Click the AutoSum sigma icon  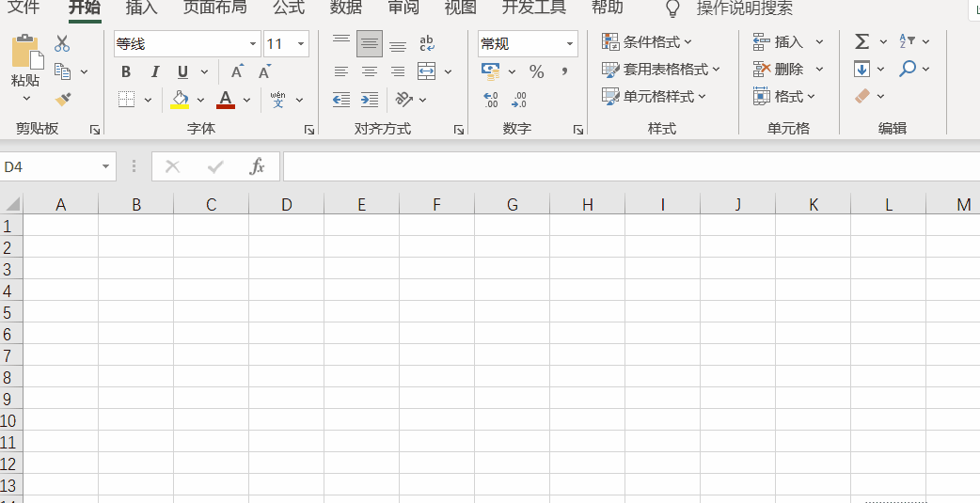point(861,42)
